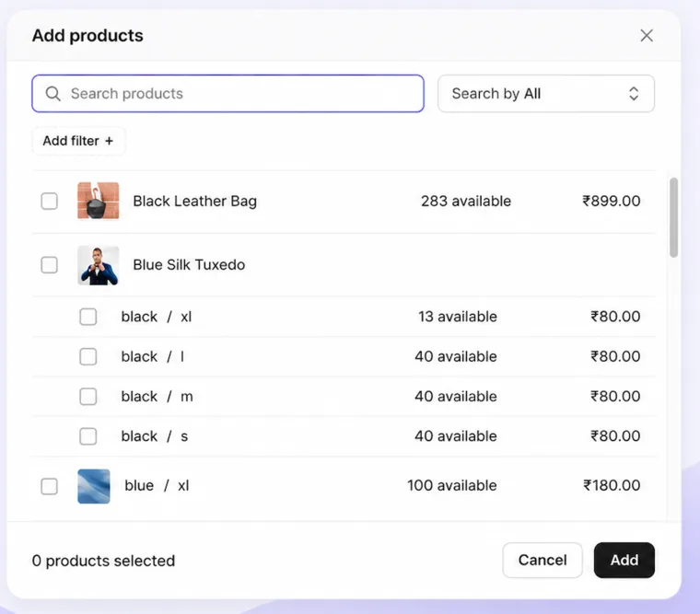Open the Black Leather Bag thumbnail
This screenshot has width=700, height=614.
tap(99, 201)
